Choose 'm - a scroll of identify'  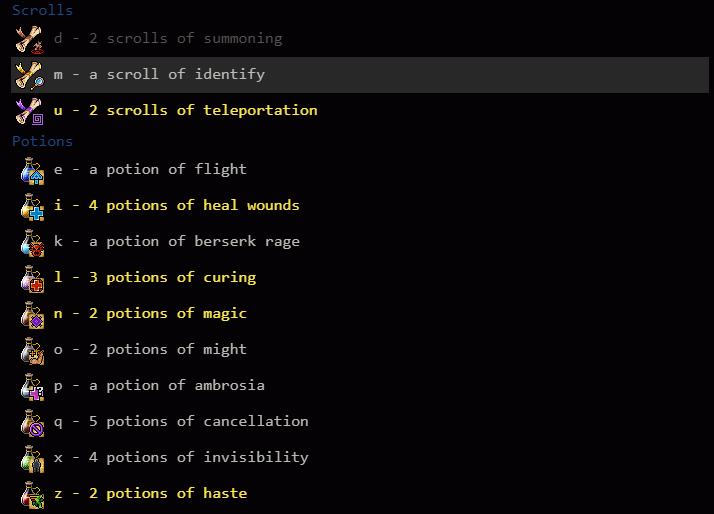[360, 75]
